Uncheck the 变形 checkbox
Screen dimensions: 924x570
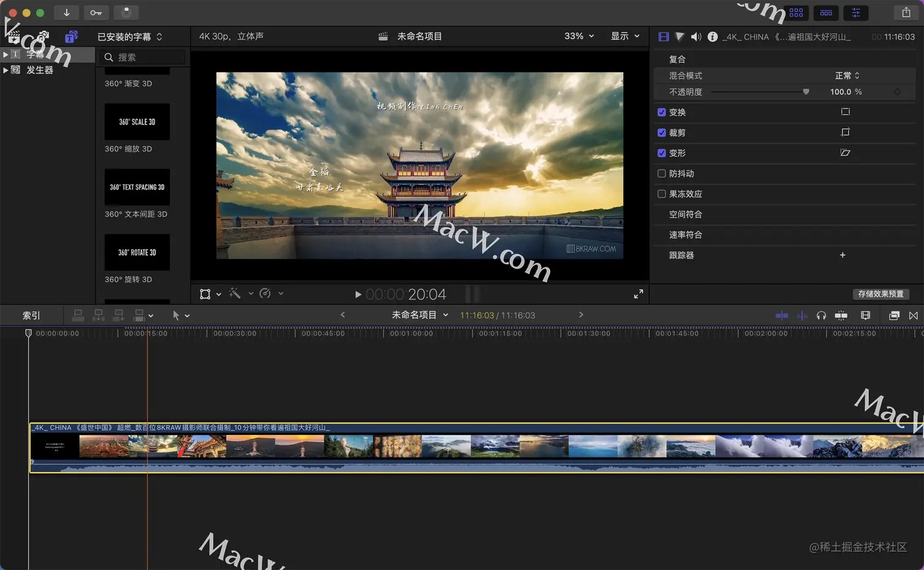point(661,153)
